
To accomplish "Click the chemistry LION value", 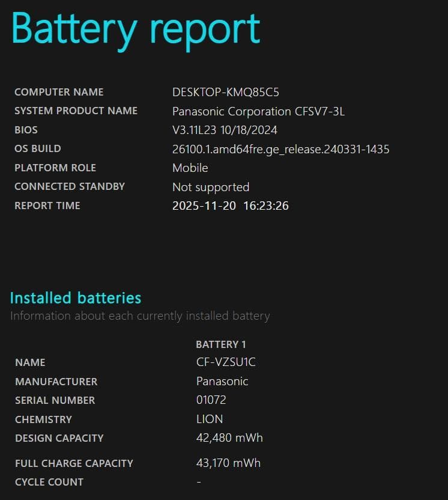I will pyautogui.click(x=210, y=419).
